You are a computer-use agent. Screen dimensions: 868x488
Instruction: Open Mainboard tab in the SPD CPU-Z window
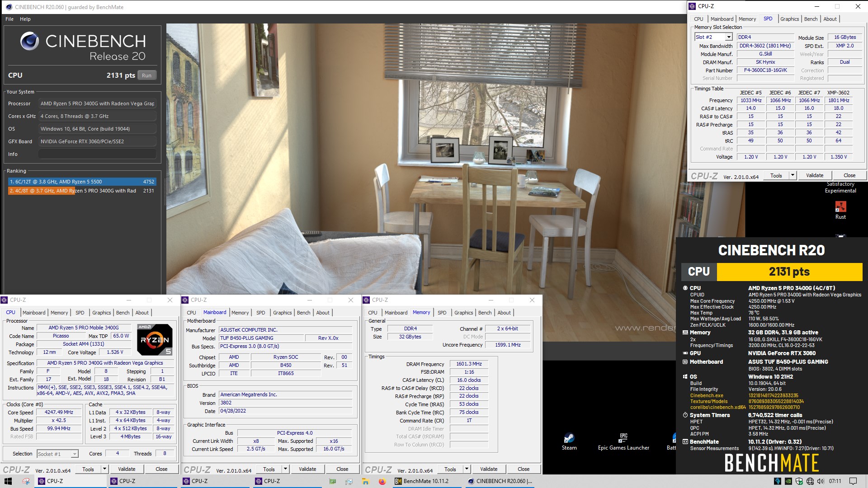[x=722, y=19]
